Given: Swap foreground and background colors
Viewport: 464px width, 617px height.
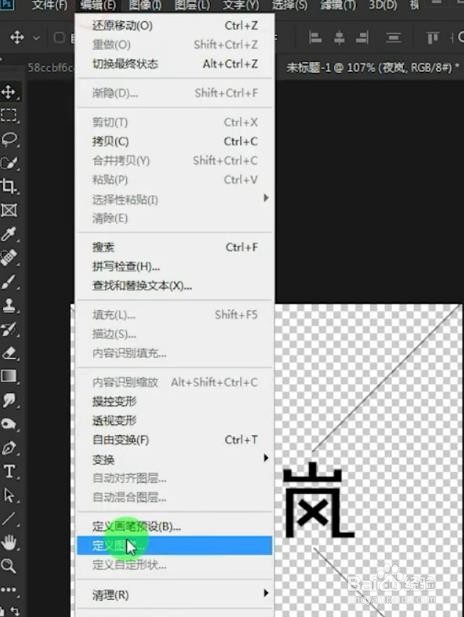Looking at the screenshot, I should 14,611.
